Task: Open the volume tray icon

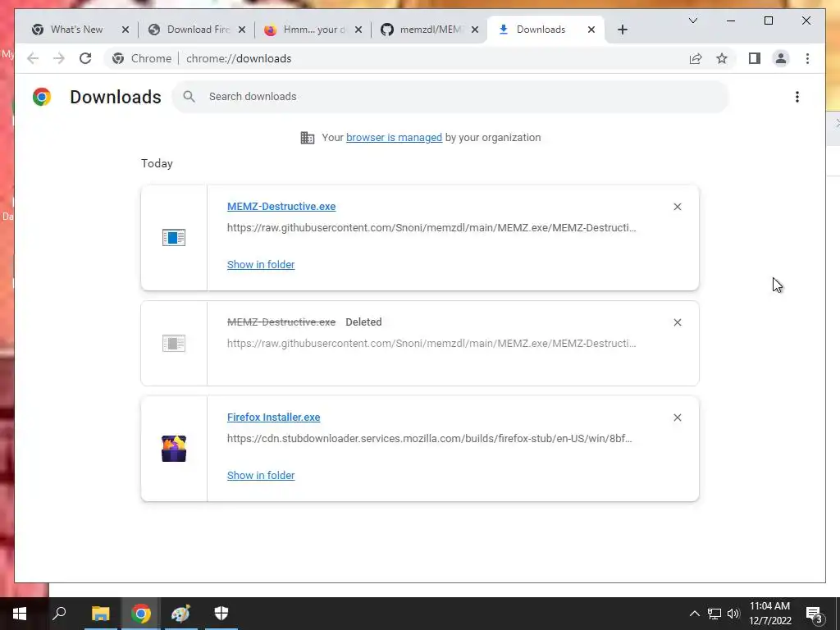Action: tap(733, 614)
